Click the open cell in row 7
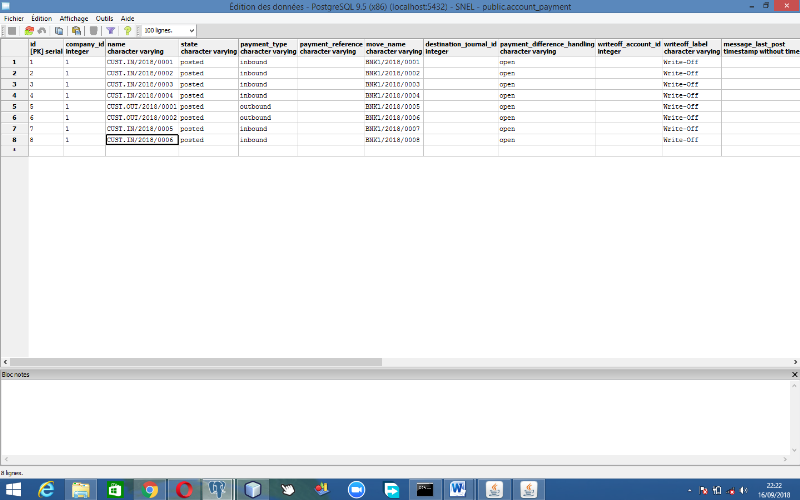Viewport: 800px width, 500px height. pyautogui.click(x=547, y=129)
